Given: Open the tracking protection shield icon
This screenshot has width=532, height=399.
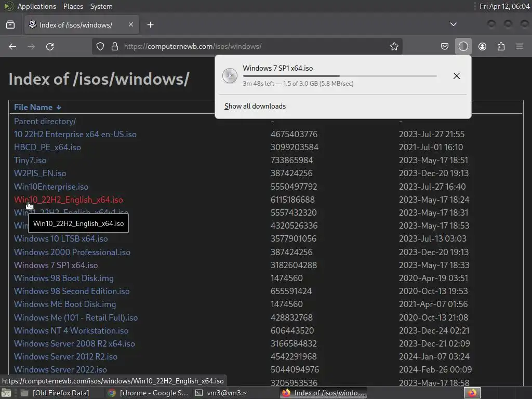Looking at the screenshot, I should [x=100, y=46].
